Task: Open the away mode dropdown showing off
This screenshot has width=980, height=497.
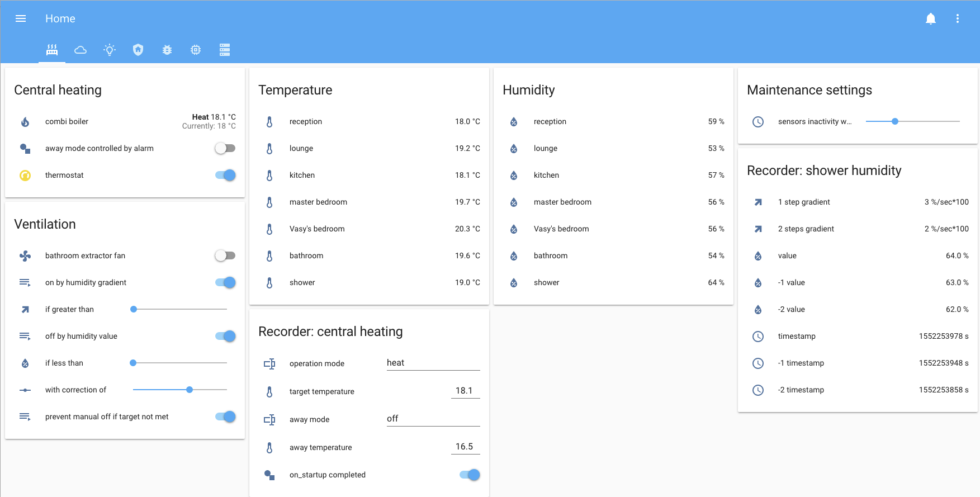Action: coord(433,418)
